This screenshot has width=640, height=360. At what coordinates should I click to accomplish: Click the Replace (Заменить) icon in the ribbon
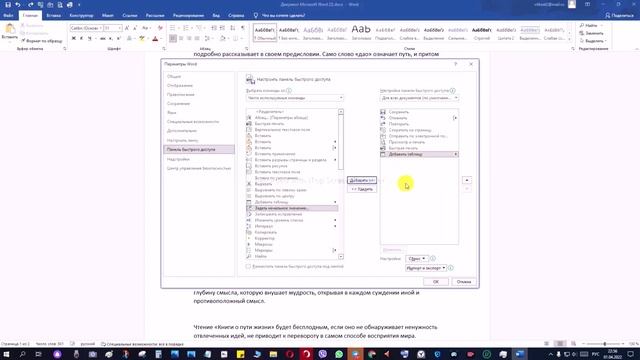[x=582, y=33]
